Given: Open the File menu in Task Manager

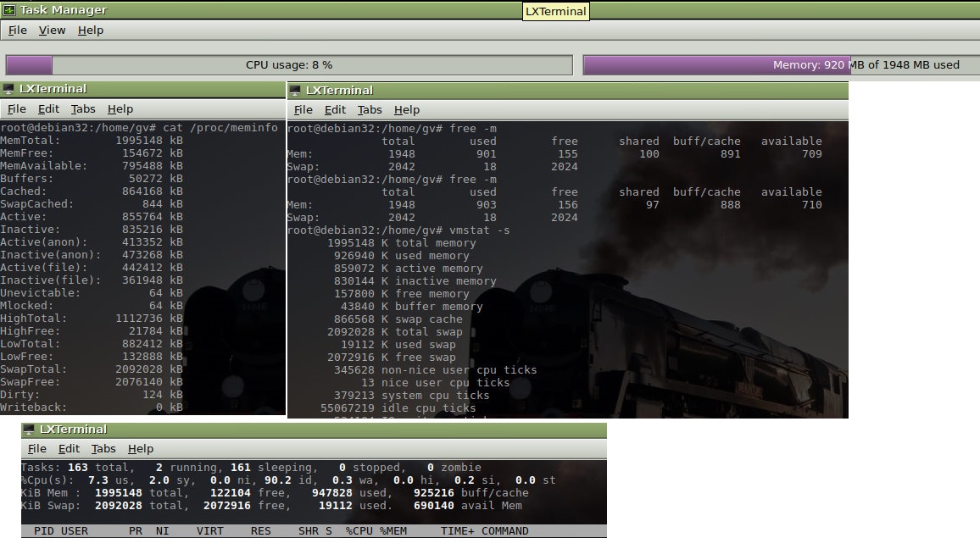Looking at the screenshot, I should coord(17,30).
